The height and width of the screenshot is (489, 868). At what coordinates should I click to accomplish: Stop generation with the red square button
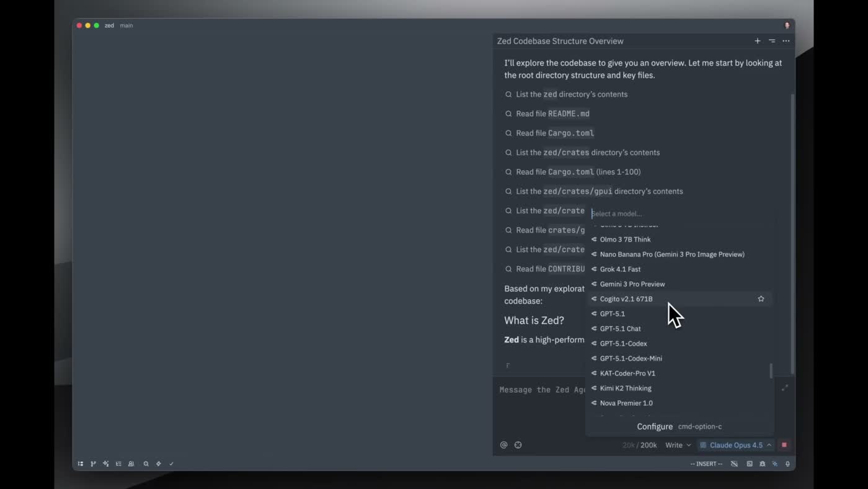784,445
